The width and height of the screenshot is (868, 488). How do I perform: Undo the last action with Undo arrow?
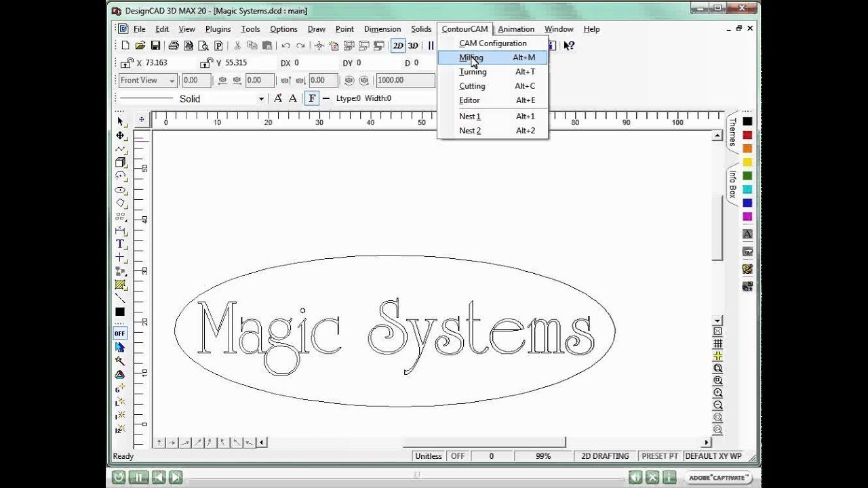coord(285,45)
